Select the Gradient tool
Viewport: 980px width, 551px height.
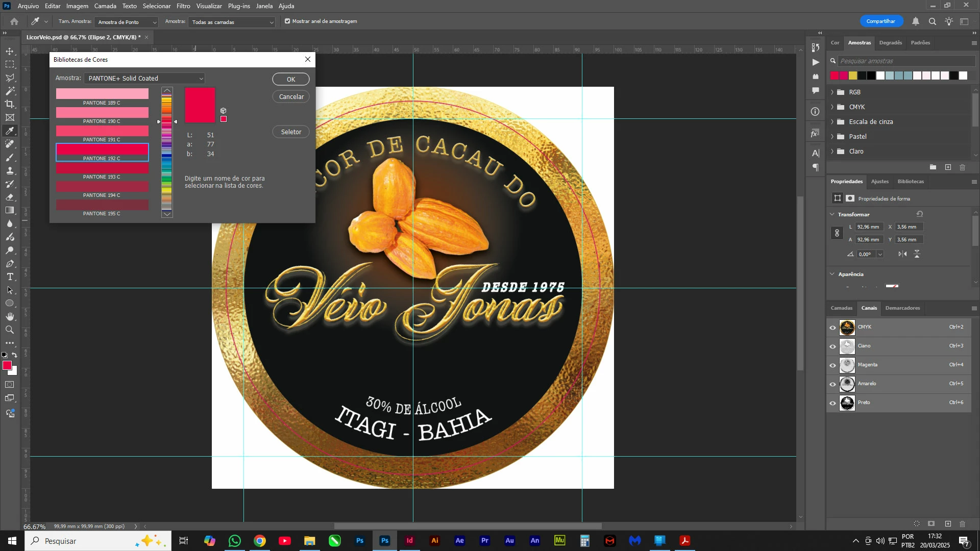click(10, 210)
